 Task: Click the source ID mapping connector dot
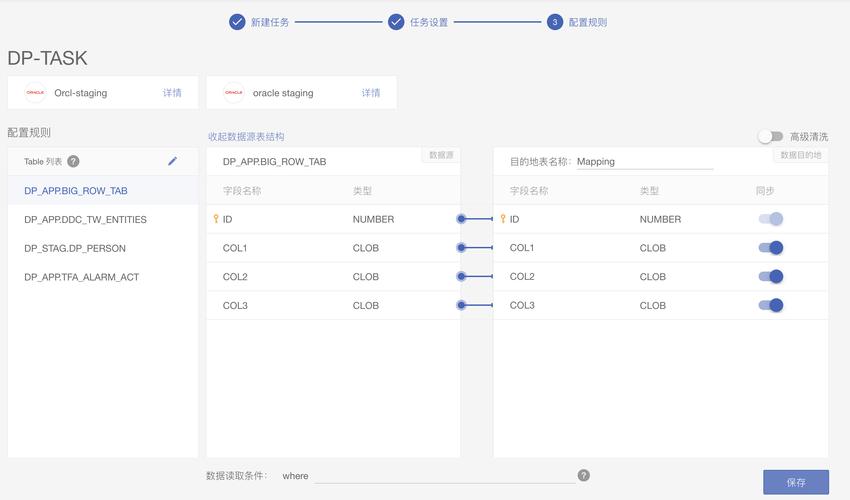tap(461, 219)
